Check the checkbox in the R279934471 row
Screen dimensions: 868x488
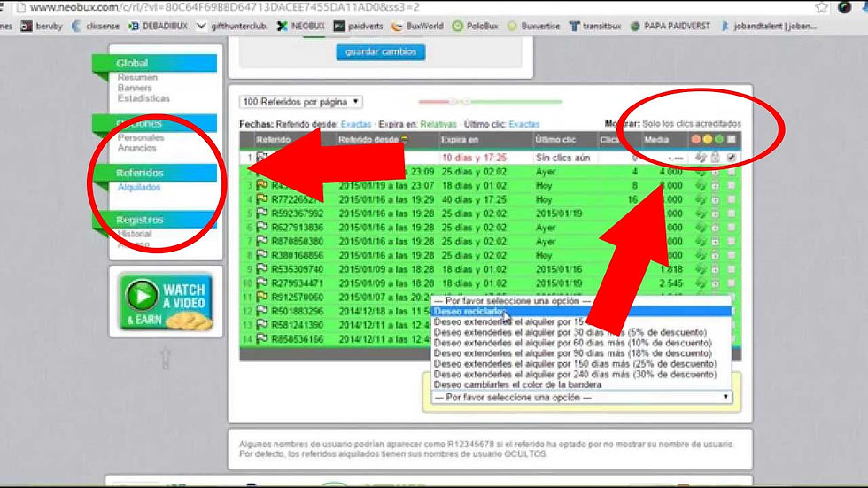[732, 283]
